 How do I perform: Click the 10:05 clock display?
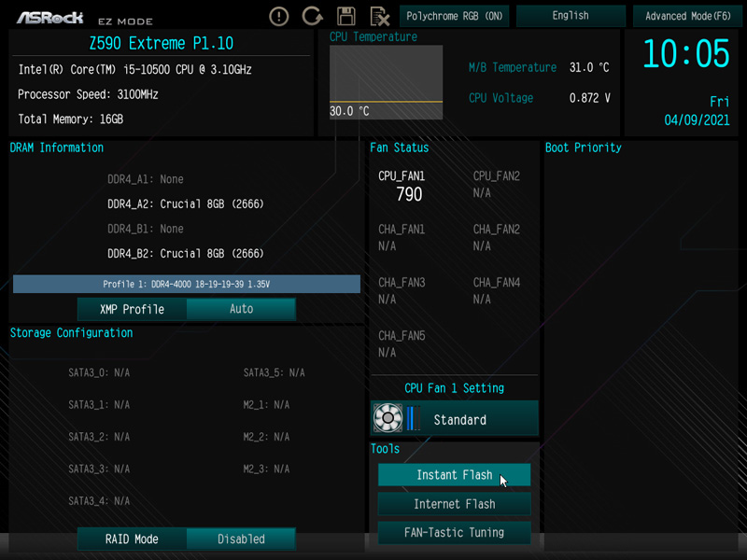[686, 53]
